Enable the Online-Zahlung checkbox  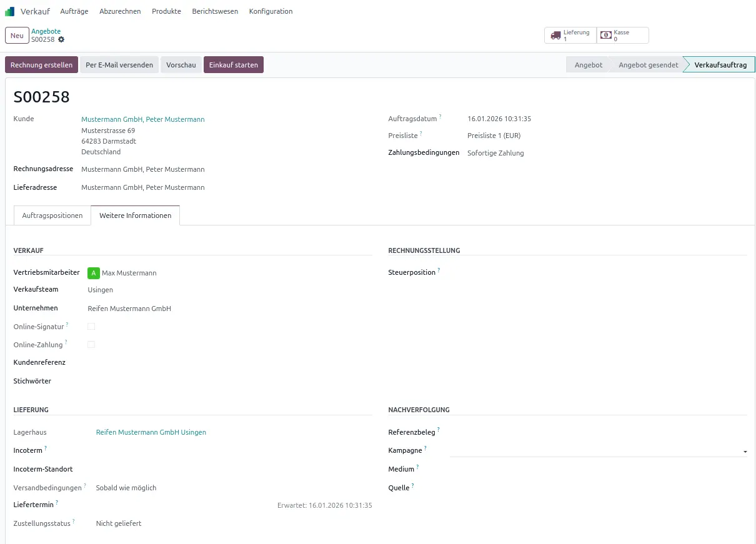point(91,345)
